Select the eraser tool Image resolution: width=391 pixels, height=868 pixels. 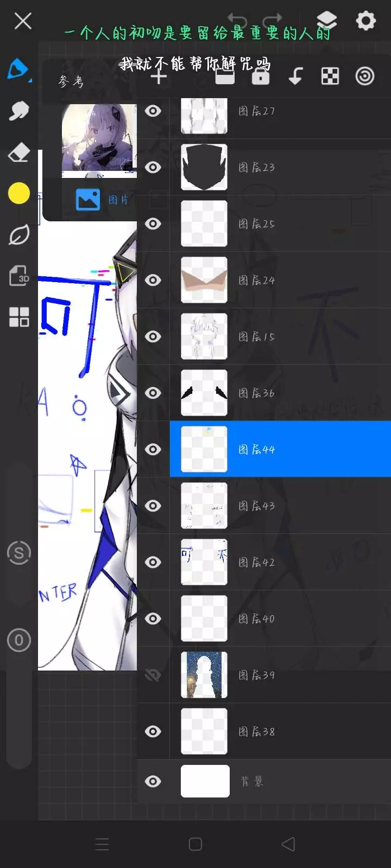click(19, 152)
